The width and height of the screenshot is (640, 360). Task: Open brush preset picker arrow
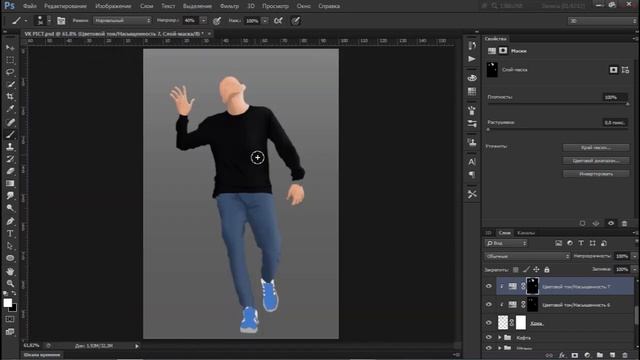[49, 20]
